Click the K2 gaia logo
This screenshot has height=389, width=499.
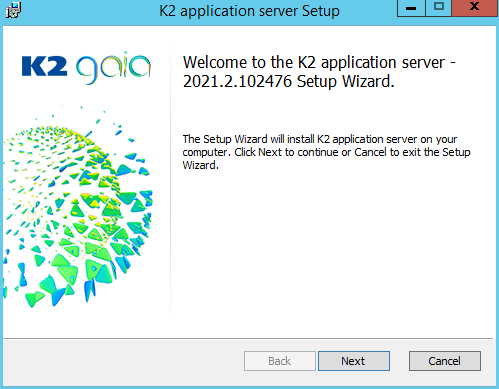click(x=86, y=68)
